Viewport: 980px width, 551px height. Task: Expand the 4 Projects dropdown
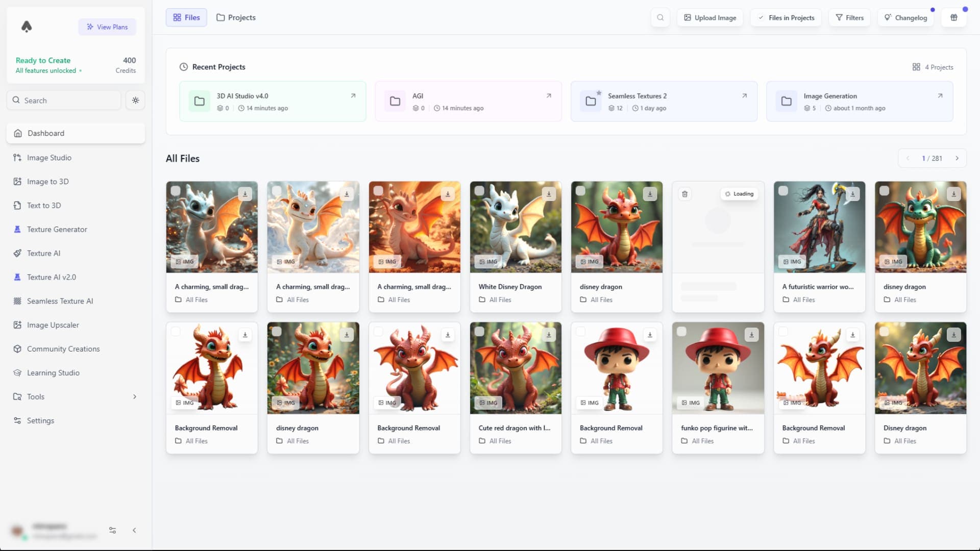pyautogui.click(x=933, y=67)
